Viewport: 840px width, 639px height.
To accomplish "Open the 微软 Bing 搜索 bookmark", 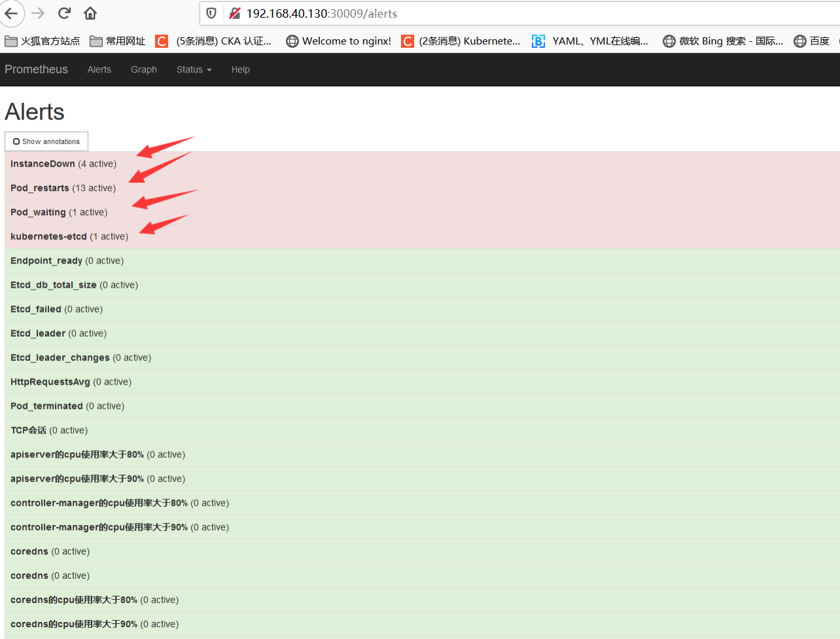I will click(x=723, y=41).
